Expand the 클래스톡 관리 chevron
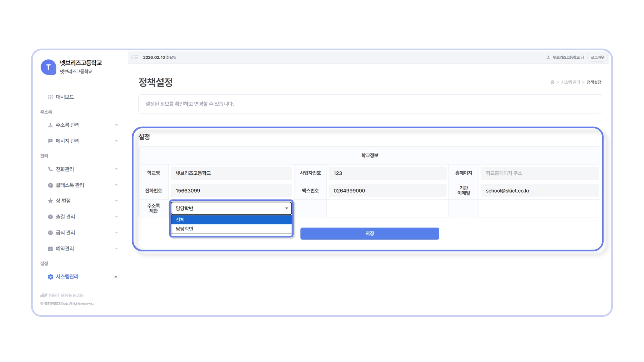Screen dimensions: 644x362 (116, 185)
